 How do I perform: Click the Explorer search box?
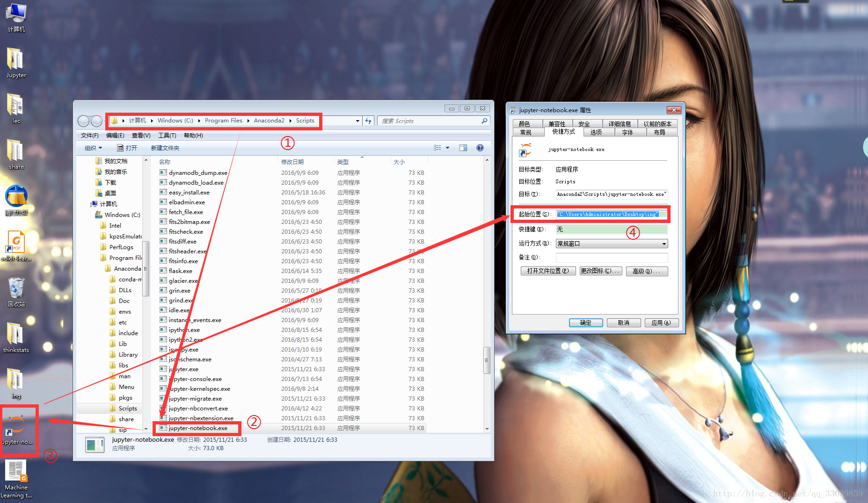433,121
